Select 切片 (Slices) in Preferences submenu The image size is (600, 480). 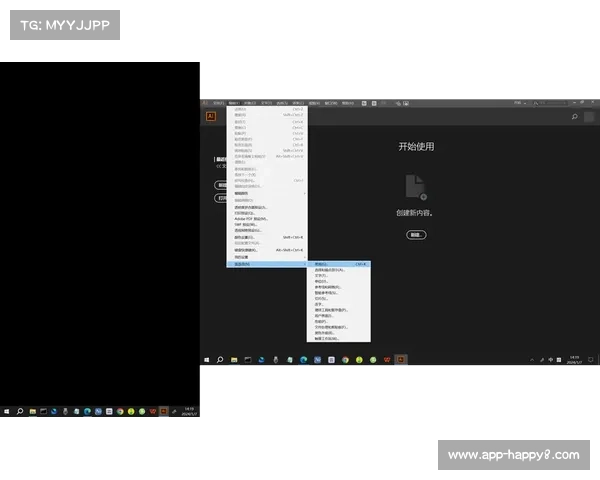click(x=339, y=299)
